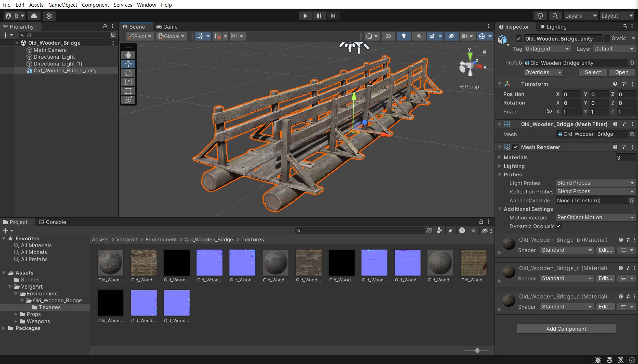Switch to the Lighting tab
638x364 pixels.
(x=553, y=27)
